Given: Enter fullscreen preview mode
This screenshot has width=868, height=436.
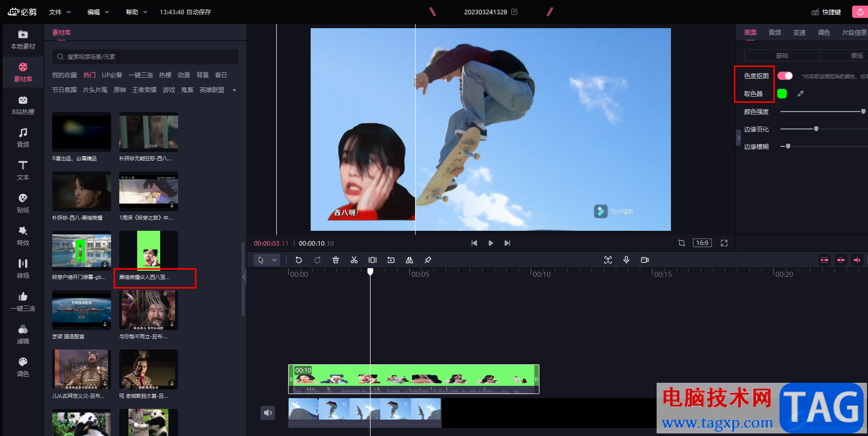Looking at the screenshot, I should tap(724, 243).
